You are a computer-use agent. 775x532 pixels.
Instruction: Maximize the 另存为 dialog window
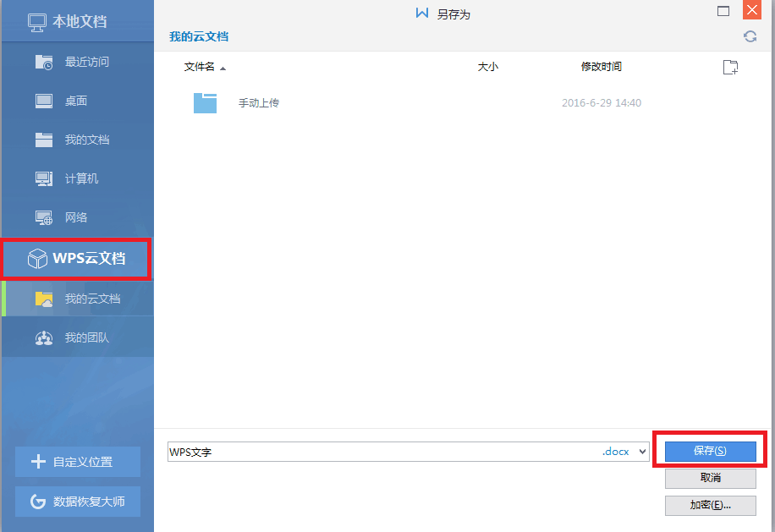[723, 11]
